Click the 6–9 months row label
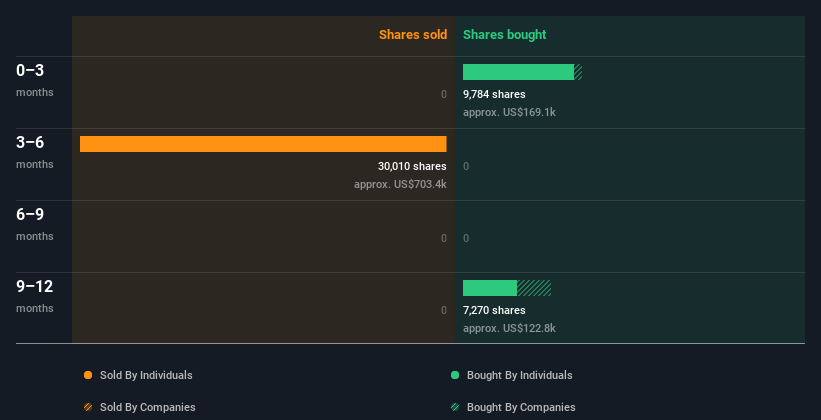Screen dimensions: 821x420 [x=35, y=224]
